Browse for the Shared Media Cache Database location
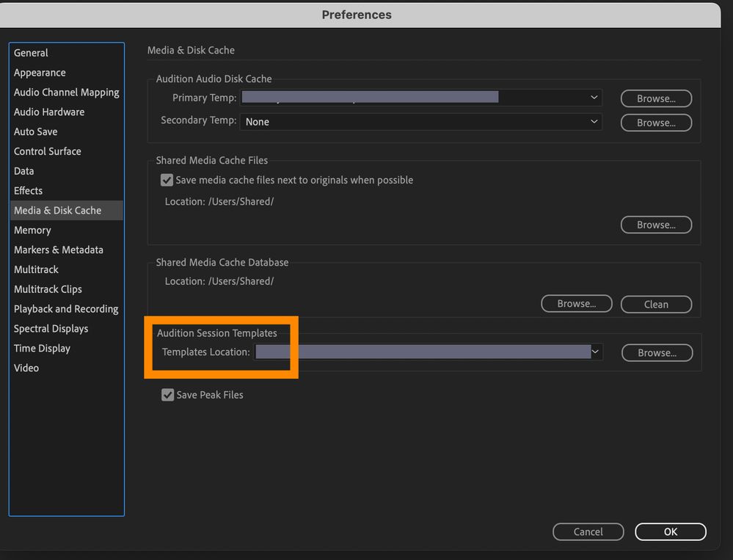Image resolution: width=733 pixels, height=560 pixels. pos(576,304)
